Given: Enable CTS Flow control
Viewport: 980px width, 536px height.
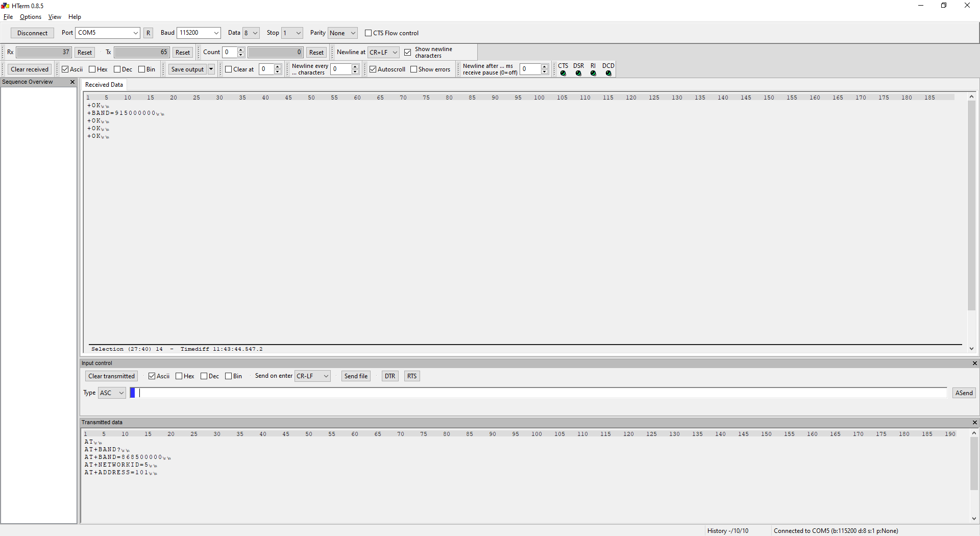Looking at the screenshot, I should click(x=368, y=33).
